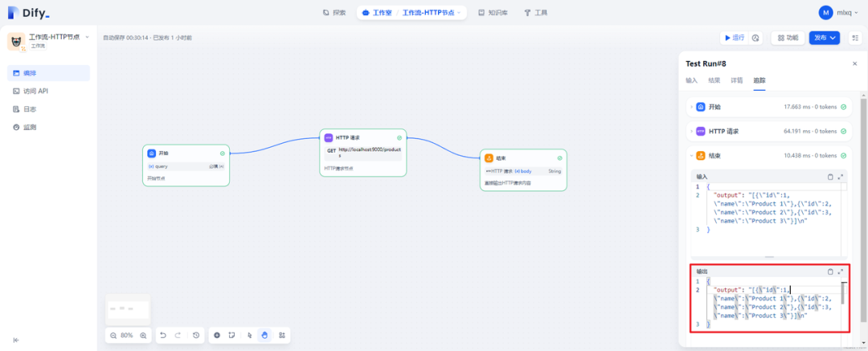Run the workflow with 运行 button
Screen dimensions: 868x351
[x=735, y=38]
